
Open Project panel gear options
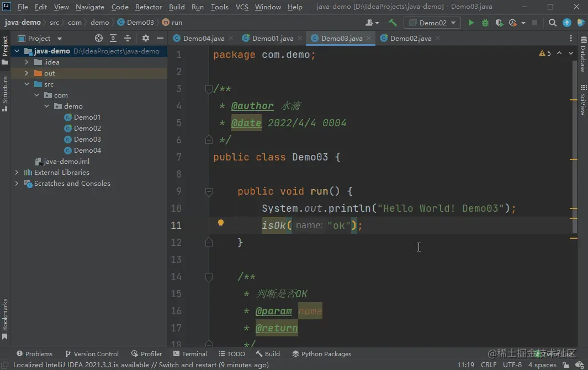tap(146, 38)
